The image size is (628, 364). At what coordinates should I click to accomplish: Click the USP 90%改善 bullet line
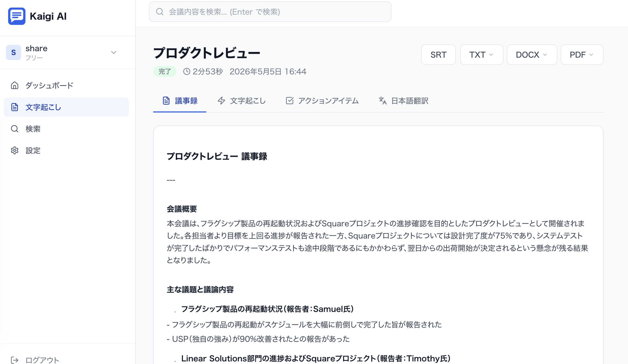tap(258, 339)
